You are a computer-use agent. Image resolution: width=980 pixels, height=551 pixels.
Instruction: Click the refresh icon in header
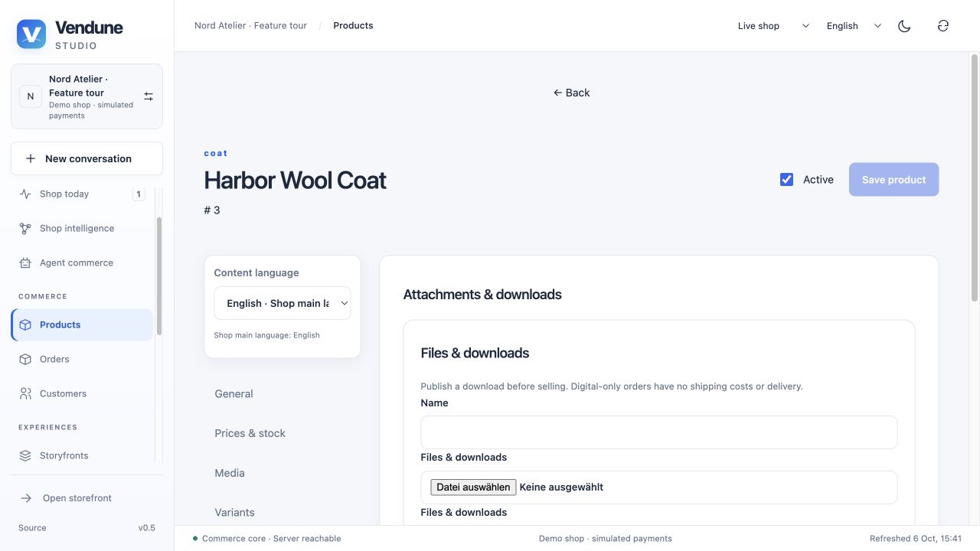(943, 26)
